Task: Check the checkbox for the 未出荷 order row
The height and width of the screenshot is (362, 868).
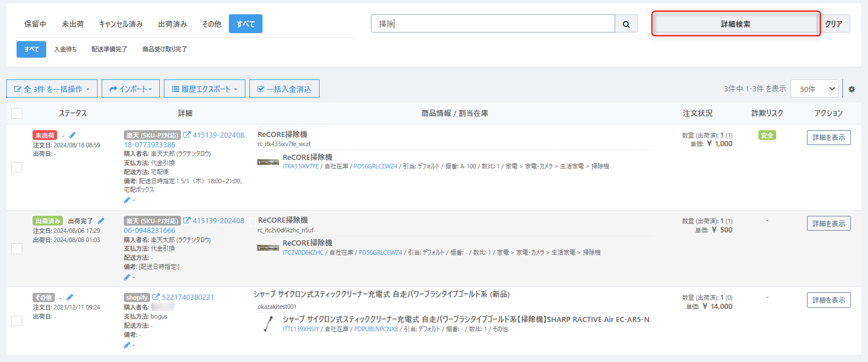Action: [x=17, y=167]
